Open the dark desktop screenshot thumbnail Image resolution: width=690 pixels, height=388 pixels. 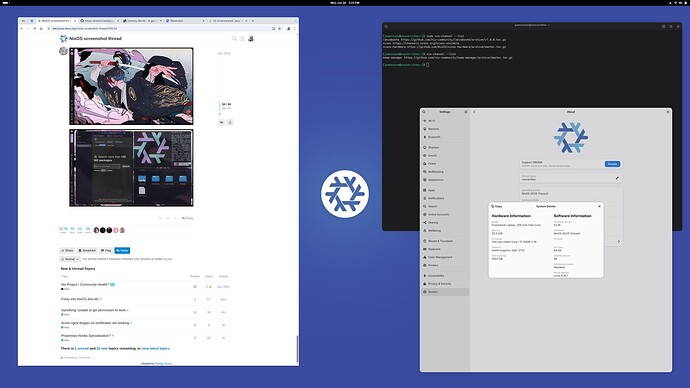click(131, 168)
